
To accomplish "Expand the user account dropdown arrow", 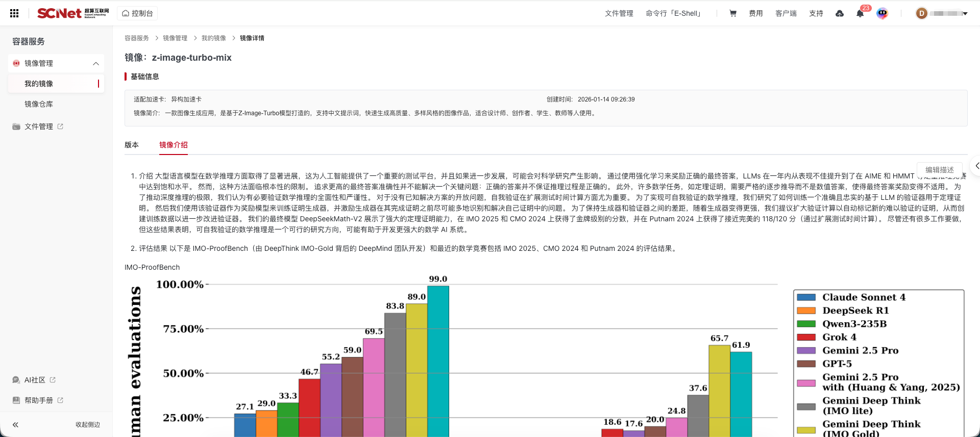I will [x=965, y=14].
